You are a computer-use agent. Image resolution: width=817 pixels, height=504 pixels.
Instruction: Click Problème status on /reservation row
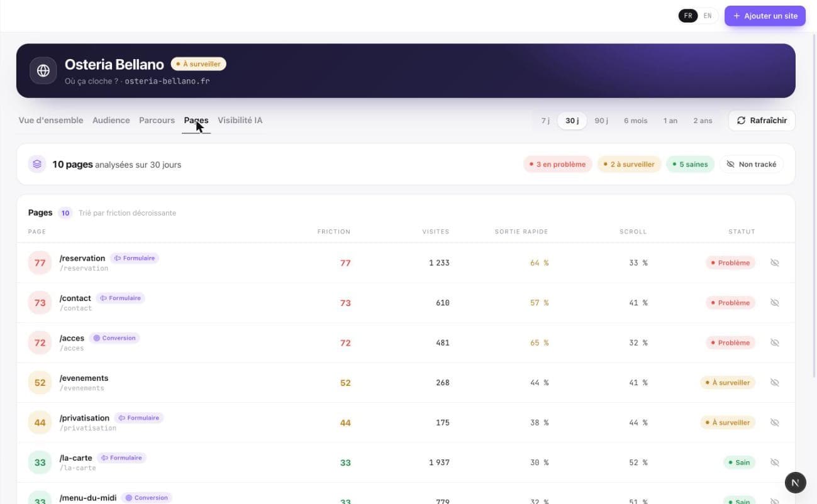pyautogui.click(x=730, y=263)
